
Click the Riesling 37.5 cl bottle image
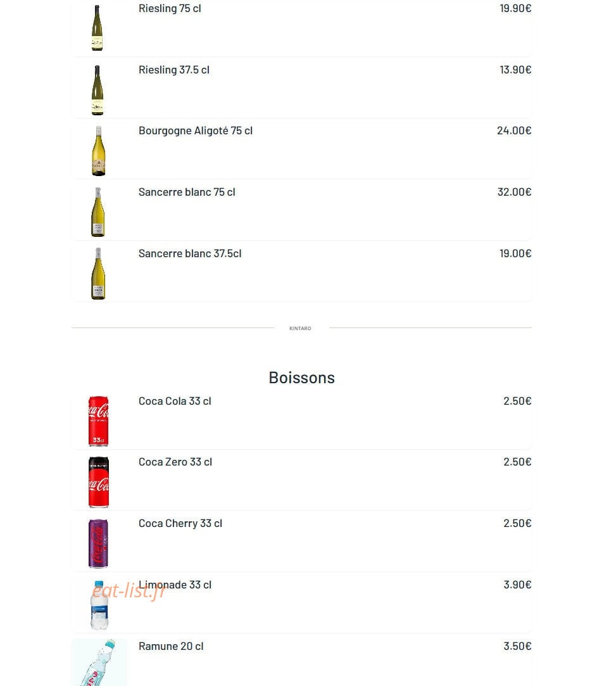click(97, 90)
